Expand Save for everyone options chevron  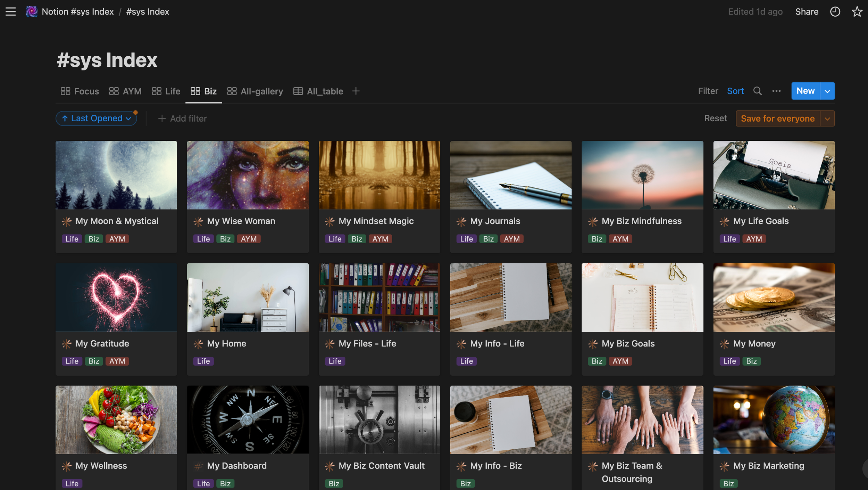(827, 119)
